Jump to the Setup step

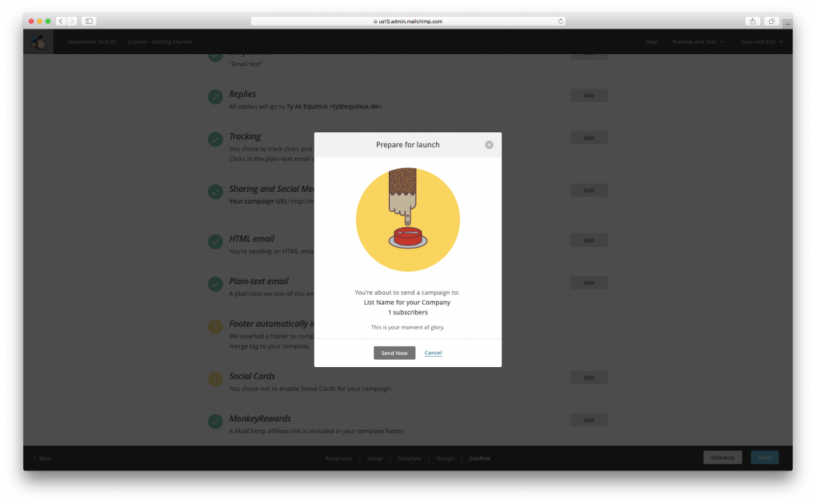375,459
